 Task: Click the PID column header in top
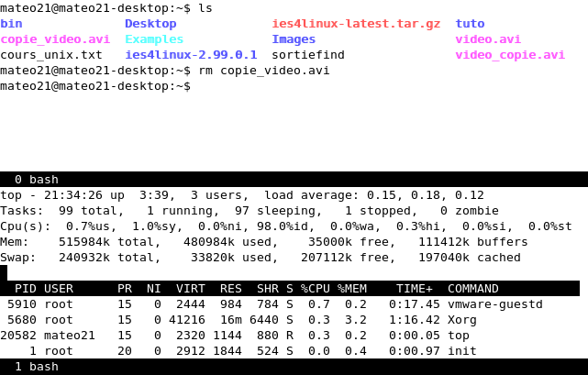pos(26,289)
